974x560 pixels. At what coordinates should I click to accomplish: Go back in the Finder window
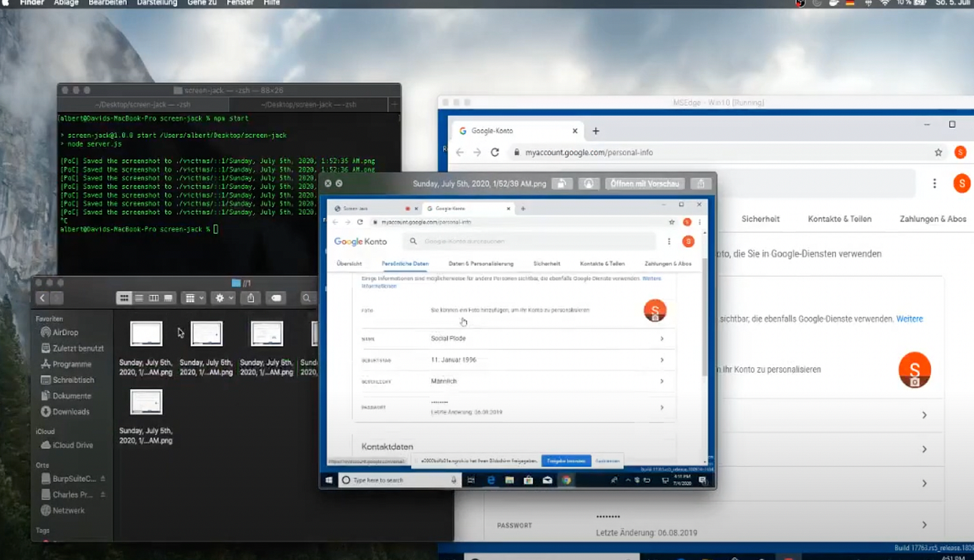click(x=42, y=298)
